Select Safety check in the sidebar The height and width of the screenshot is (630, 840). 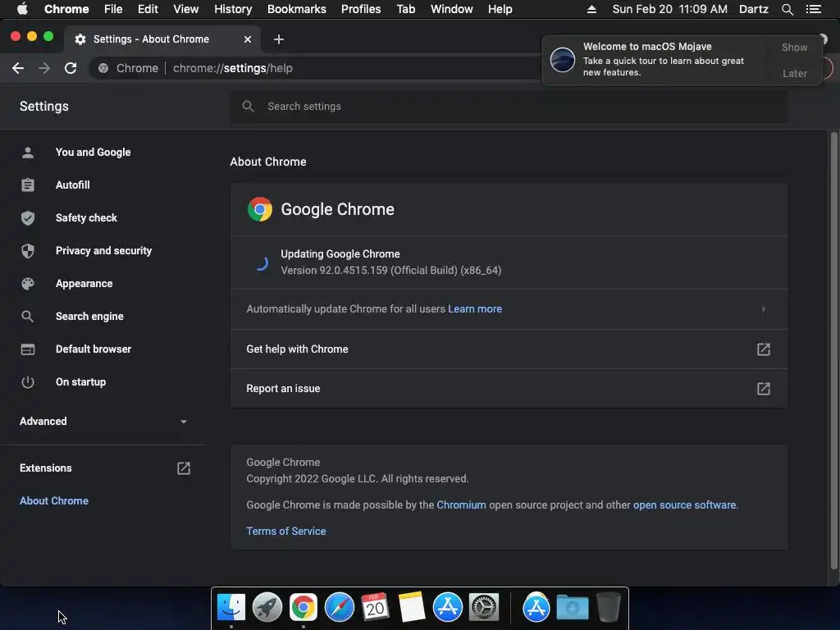pos(86,218)
